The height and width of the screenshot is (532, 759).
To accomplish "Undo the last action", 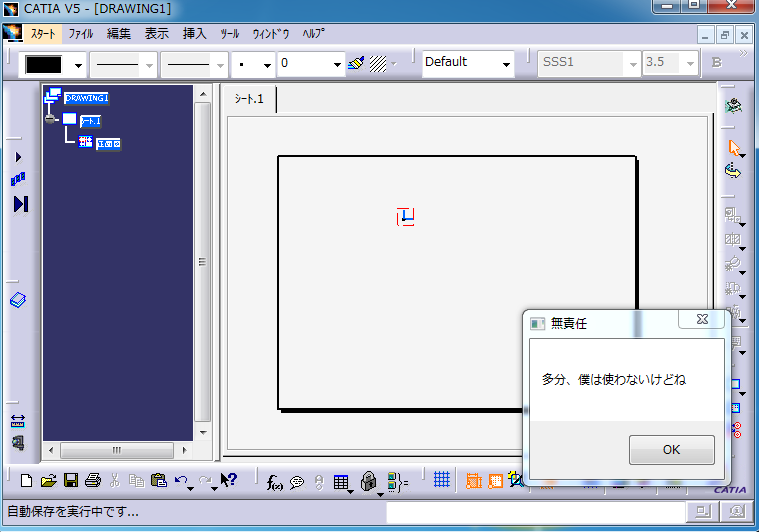I will pyautogui.click(x=181, y=480).
